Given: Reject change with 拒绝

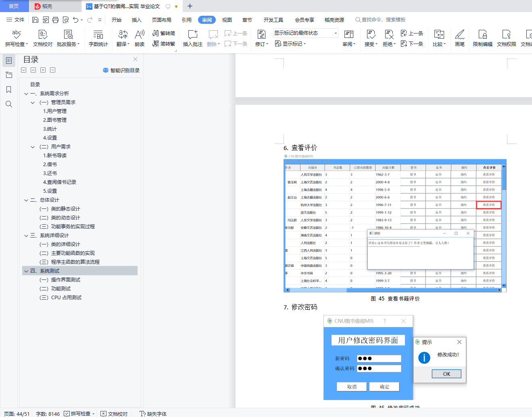Looking at the screenshot, I should click(x=389, y=38).
